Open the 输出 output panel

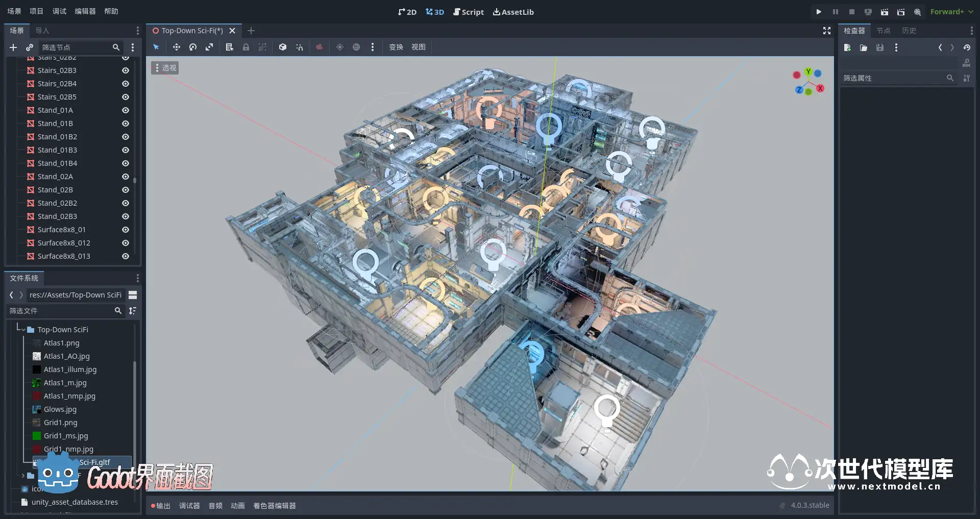click(x=161, y=506)
